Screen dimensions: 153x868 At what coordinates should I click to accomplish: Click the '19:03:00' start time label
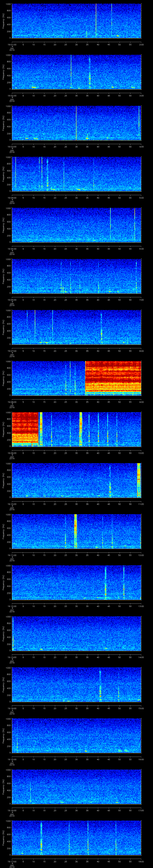pyautogui.click(x=12, y=147)
